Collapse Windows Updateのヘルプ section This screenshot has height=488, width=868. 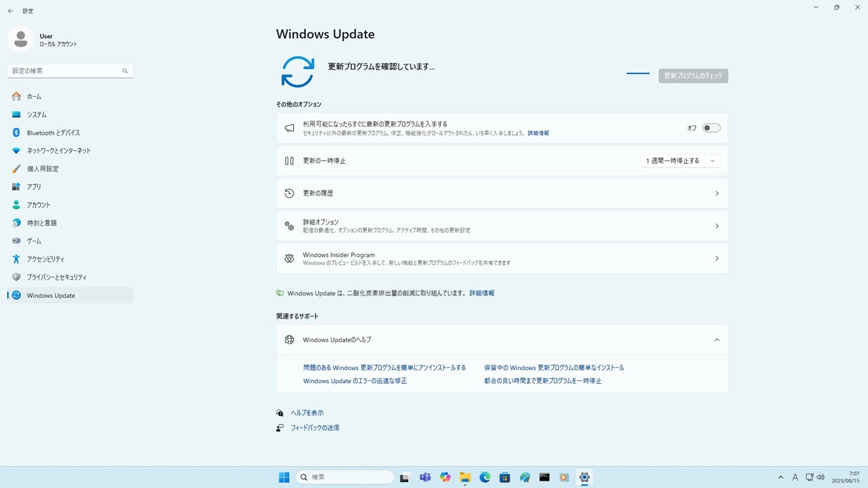point(717,340)
